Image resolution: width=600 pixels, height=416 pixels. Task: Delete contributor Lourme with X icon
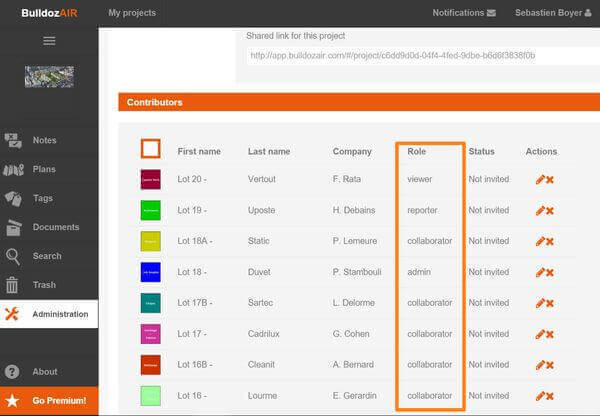550,396
